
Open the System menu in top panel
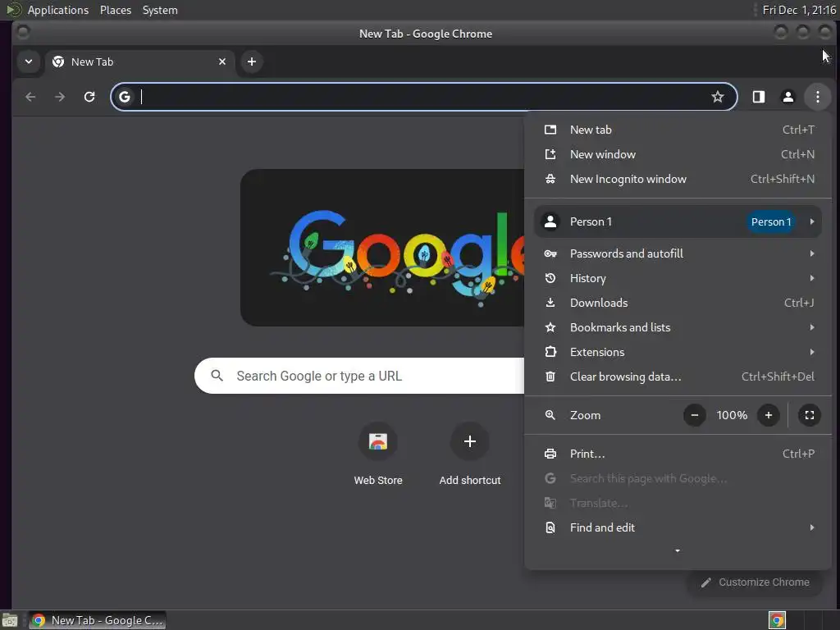pyautogui.click(x=160, y=10)
